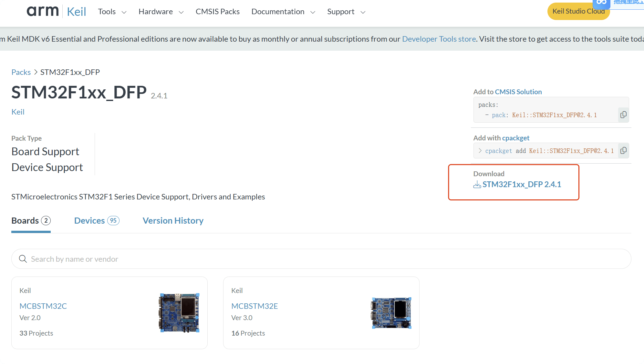Download STM32F1xx_DFP 2.4.1 pack
Image resolution: width=644 pixels, height=364 pixels.
point(521,185)
